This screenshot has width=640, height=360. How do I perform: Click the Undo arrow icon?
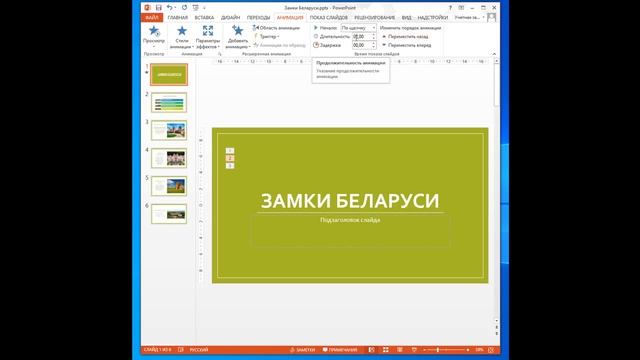pyautogui.click(x=169, y=8)
